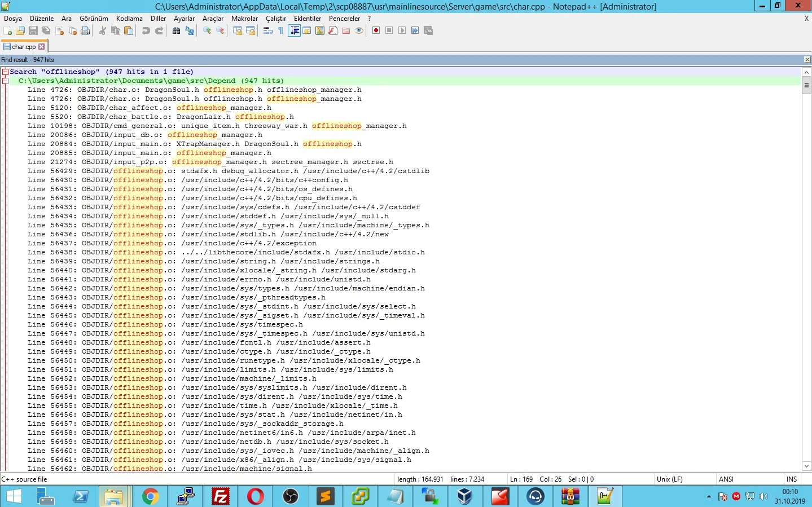Collapse the Depend file results node
The width and height of the screenshot is (812, 507).
(x=5, y=81)
